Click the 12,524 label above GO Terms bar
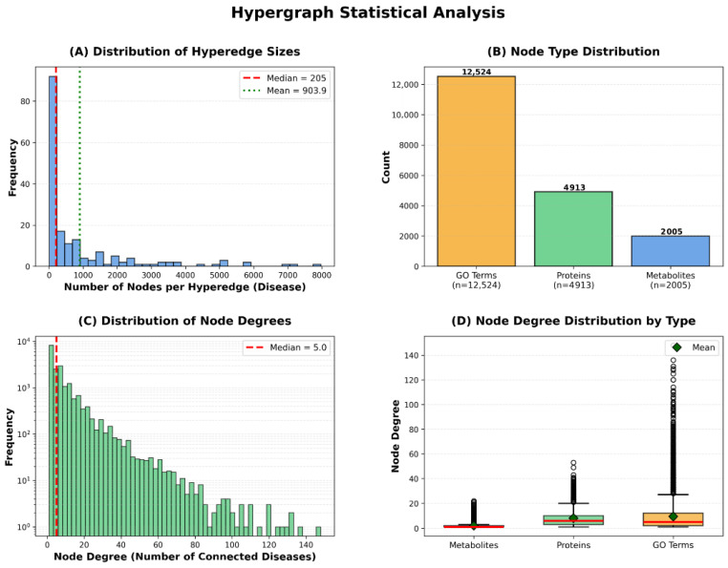Screen dimensions: 728x568 point(477,72)
